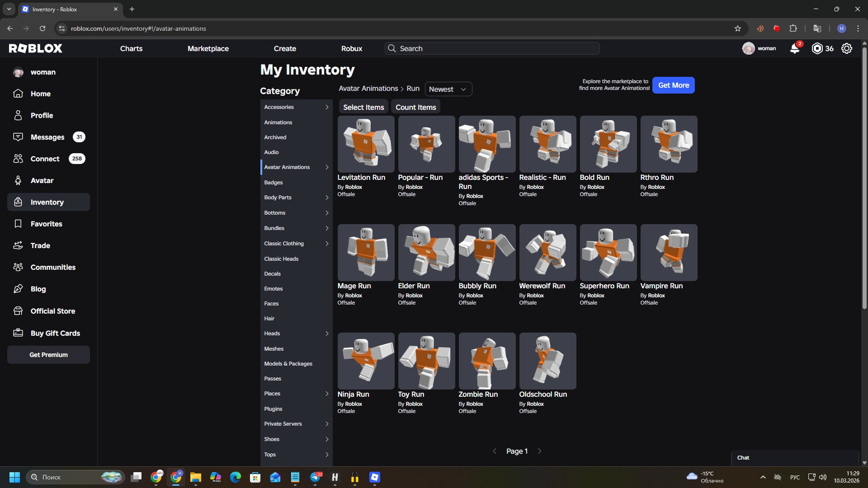Click the Get Premium button
Viewport: 868px width, 488px height.
coord(48,355)
